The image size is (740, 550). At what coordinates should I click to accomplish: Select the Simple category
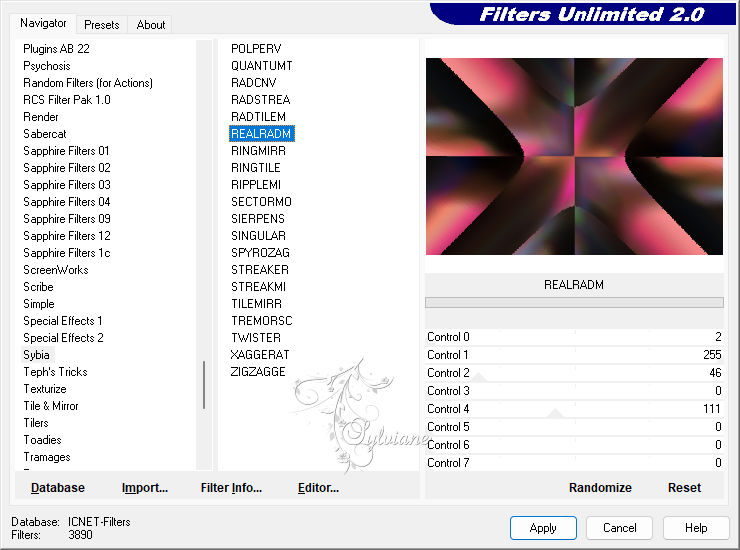[x=39, y=304]
